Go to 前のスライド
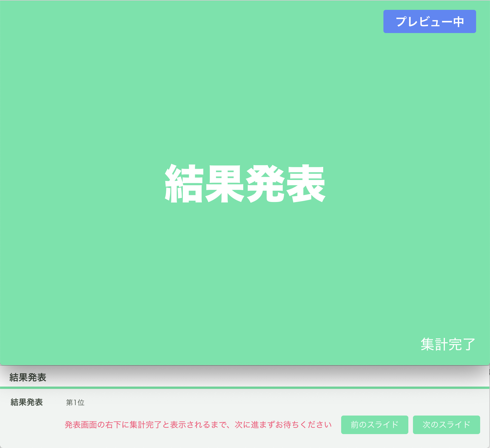The width and height of the screenshot is (490, 448). (x=374, y=425)
